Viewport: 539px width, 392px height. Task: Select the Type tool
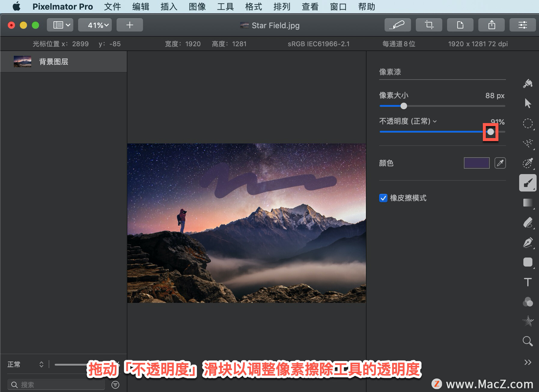[528, 282]
